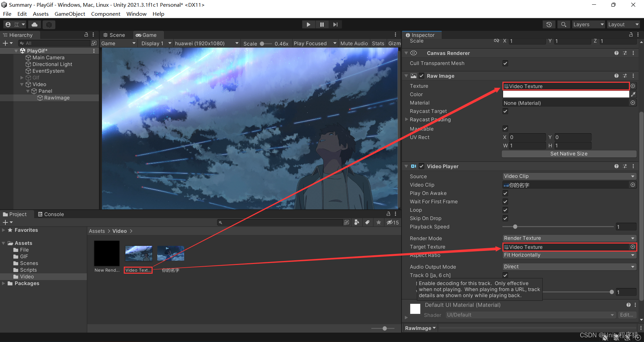Click the Material object picker circle
This screenshot has height=342, width=644.
point(633,103)
